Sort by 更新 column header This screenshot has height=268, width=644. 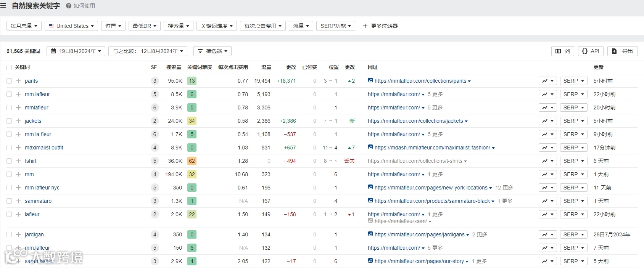(x=599, y=67)
